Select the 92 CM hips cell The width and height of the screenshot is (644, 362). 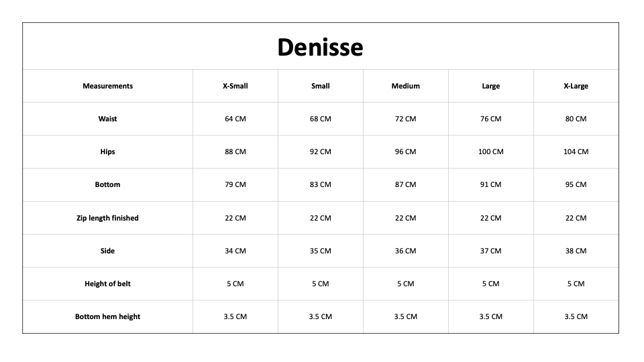coord(321,152)
